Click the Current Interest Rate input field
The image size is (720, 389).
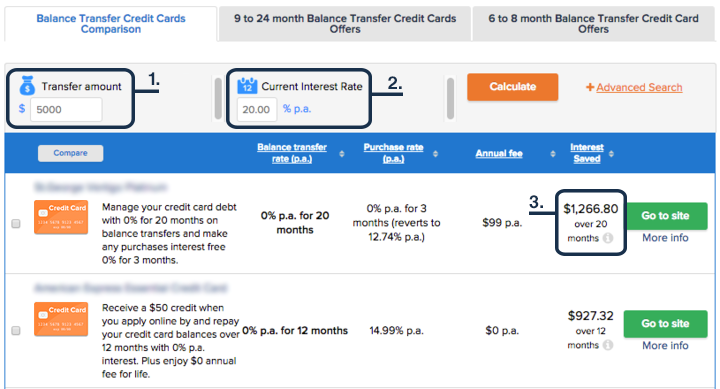[257, 109]
